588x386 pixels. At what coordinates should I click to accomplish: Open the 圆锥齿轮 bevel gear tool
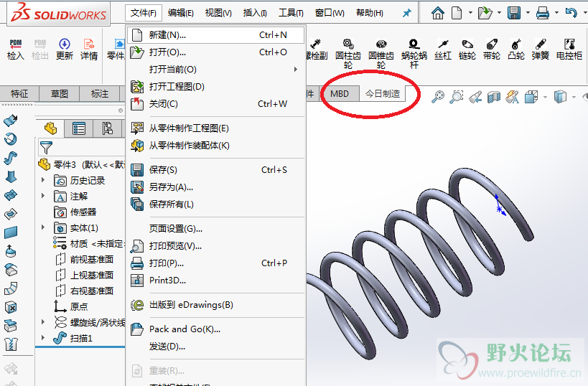(x=381, y=54)
